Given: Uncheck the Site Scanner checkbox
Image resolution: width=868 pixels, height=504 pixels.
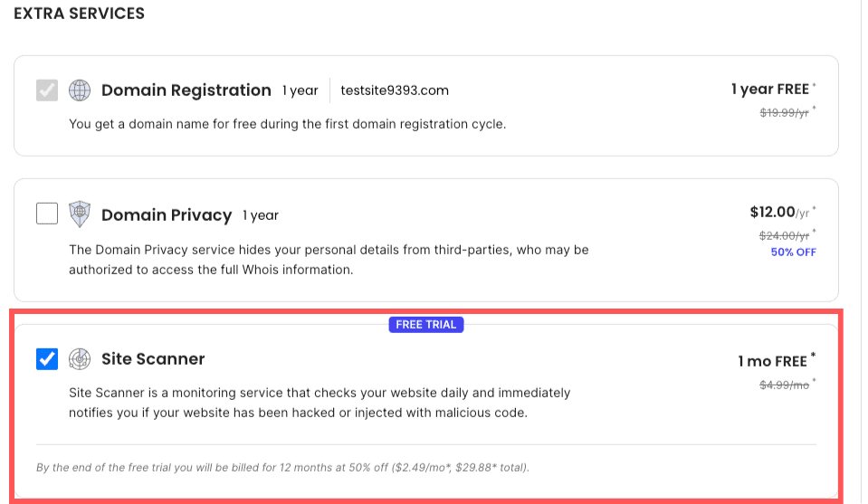Looking at the screenshot, I should 47,359.
